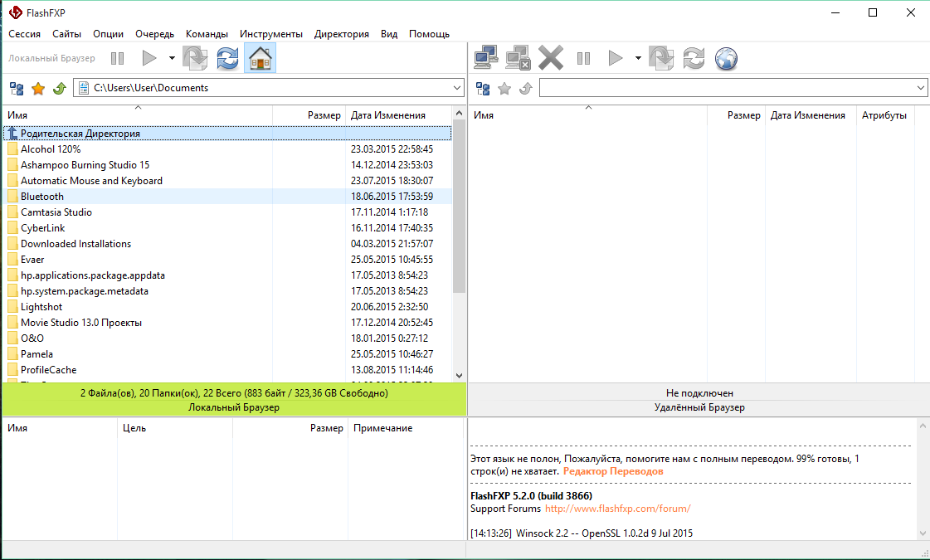Viewport: 930px width, 560px height.
Task: Select Ashampoo Burning Studio 15 folder
Action: tap(227, 165)
